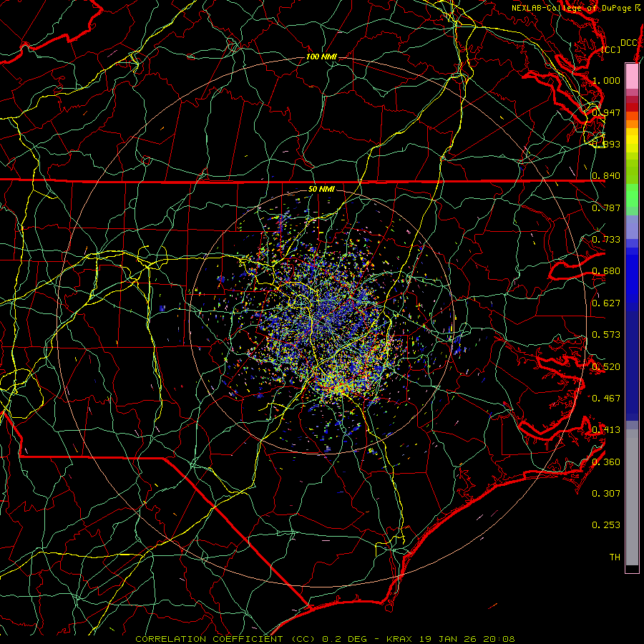Screen dimensions: 644x644
Task: Pick the pink segment of the color scale
Action: (632, 77)
